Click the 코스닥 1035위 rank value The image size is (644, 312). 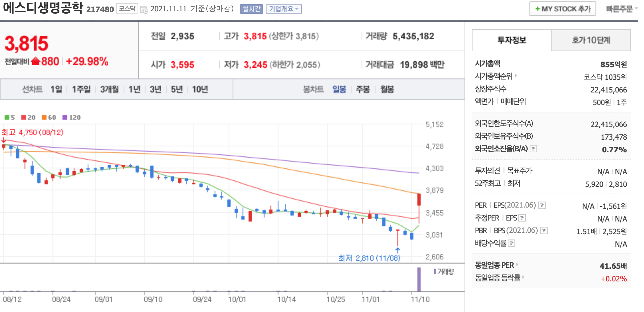click(x=605, y=77)
